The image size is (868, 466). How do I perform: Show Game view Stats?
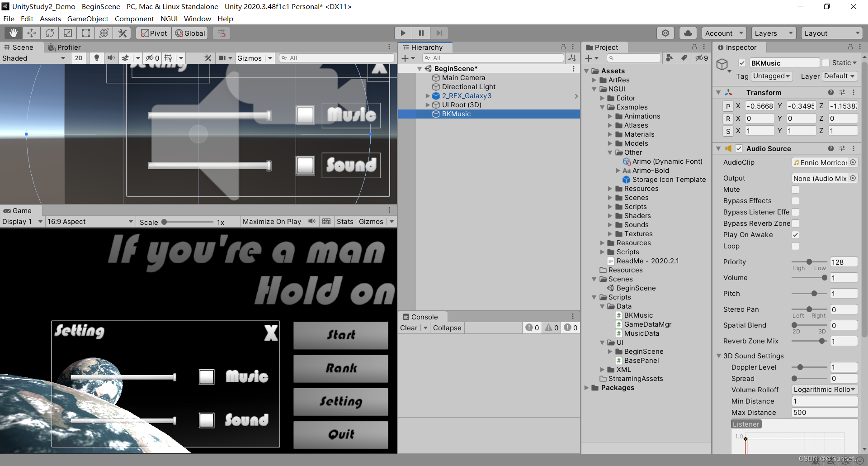pos(345,221)
